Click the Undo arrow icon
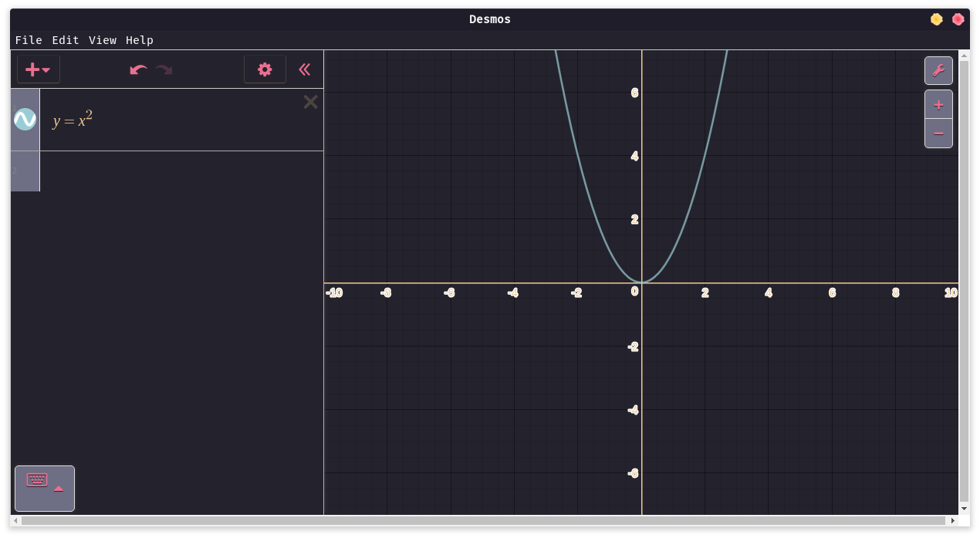This screenshot has height=538, width=980. 139,69
